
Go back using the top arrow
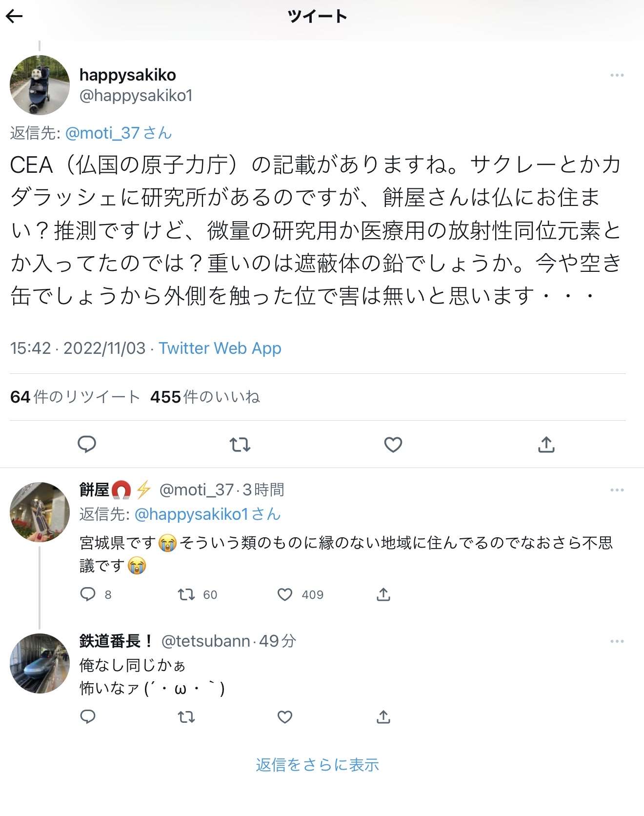(x=15, y=17)
